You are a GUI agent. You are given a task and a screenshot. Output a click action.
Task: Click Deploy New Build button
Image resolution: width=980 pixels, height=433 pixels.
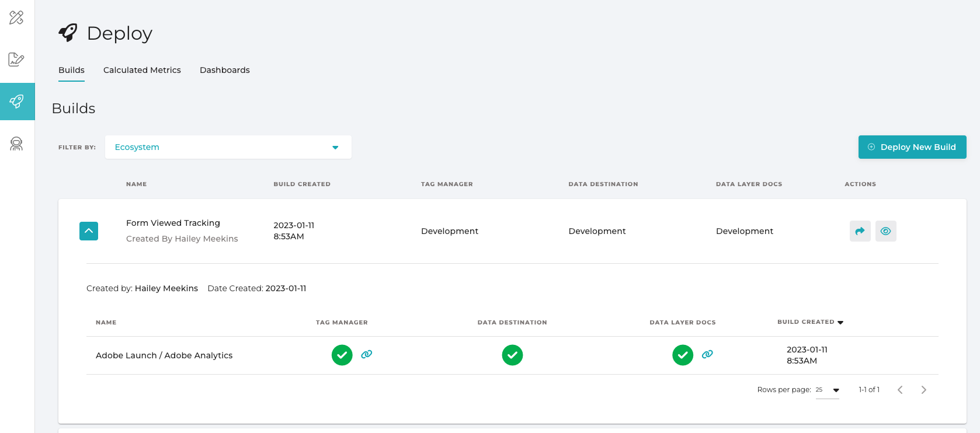[x=912, y=147]
